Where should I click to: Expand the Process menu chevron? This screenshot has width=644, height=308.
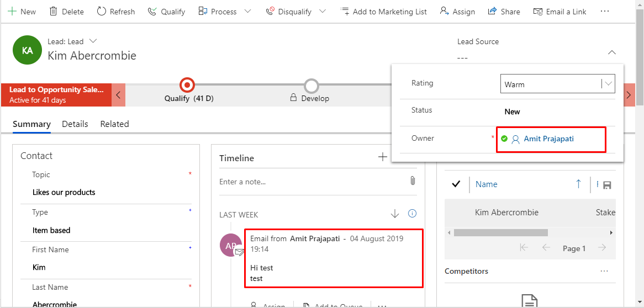(x=247, y=12)
